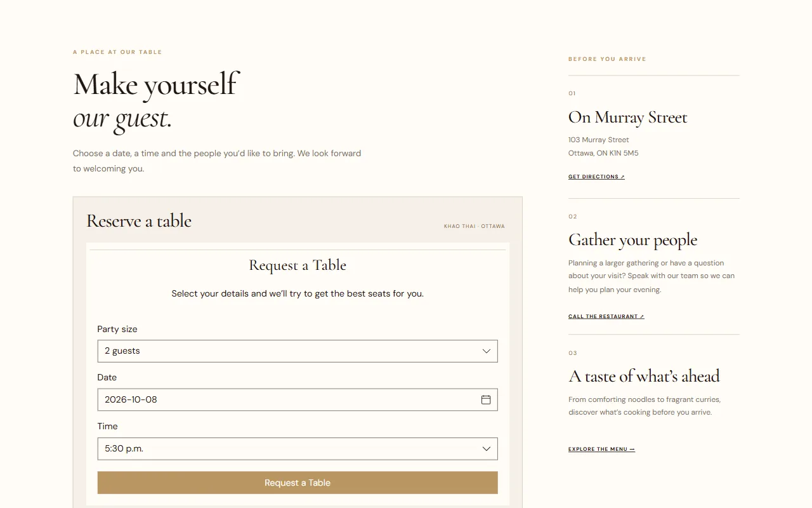Click the Request a Table form title
The width and height of the screenshot is (812, 508).
(x=298, y=265)
